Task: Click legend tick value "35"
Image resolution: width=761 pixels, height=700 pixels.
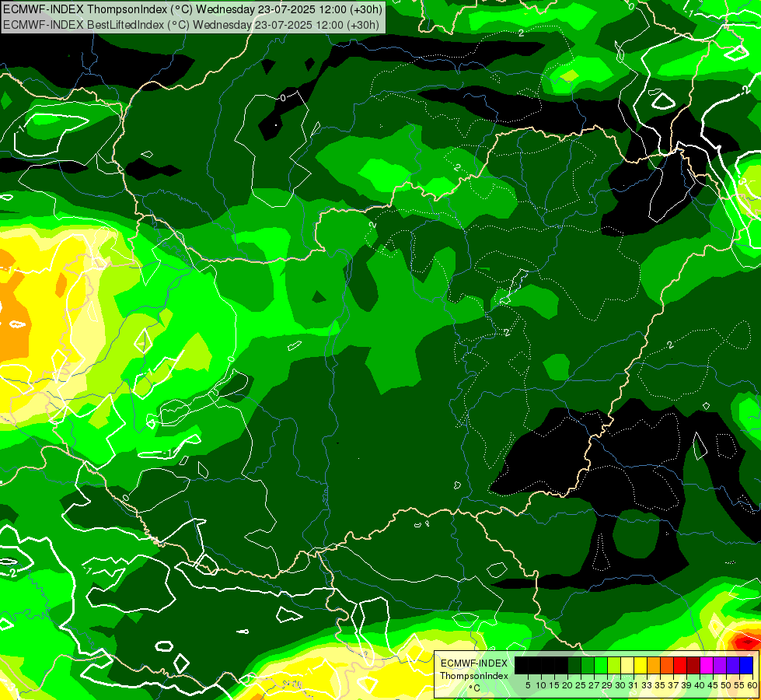Action: [660, 685]
